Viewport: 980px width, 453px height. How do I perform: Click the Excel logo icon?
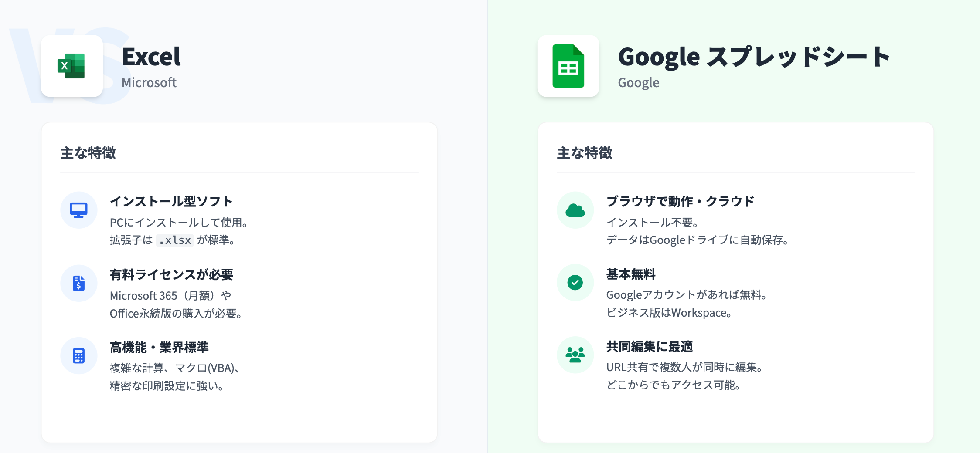[71, 66]
